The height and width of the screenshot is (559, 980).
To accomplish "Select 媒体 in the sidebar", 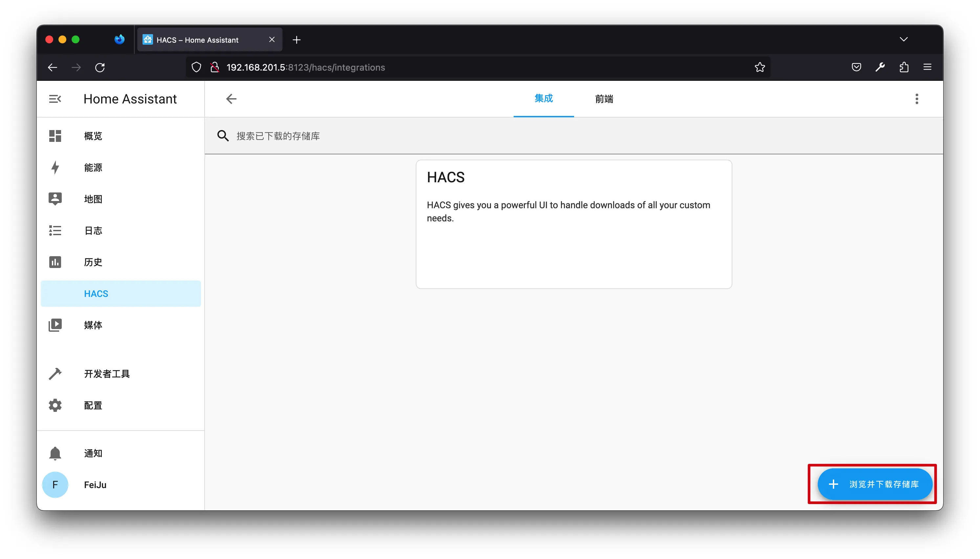I will tap(121, 325).
